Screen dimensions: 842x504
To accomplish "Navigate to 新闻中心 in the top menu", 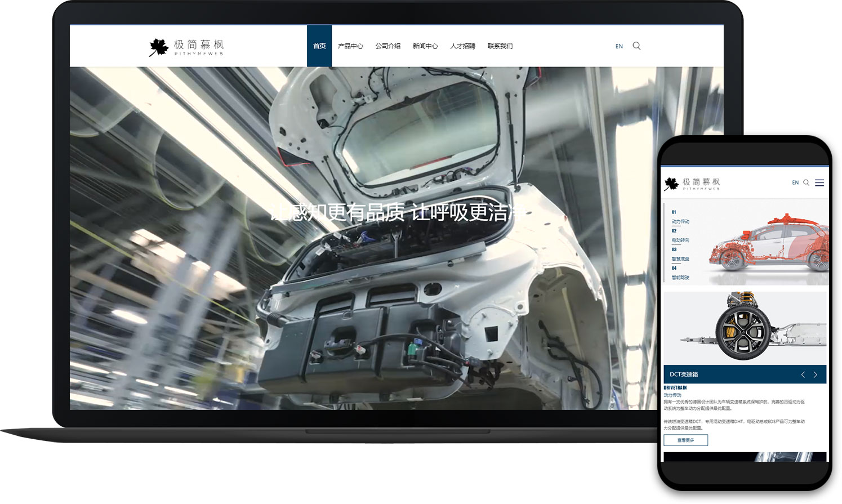I will [x=425, y=46].
